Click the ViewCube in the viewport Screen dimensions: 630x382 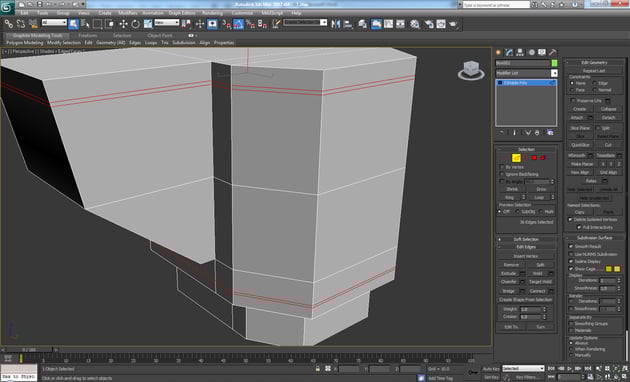click(471, 70)
